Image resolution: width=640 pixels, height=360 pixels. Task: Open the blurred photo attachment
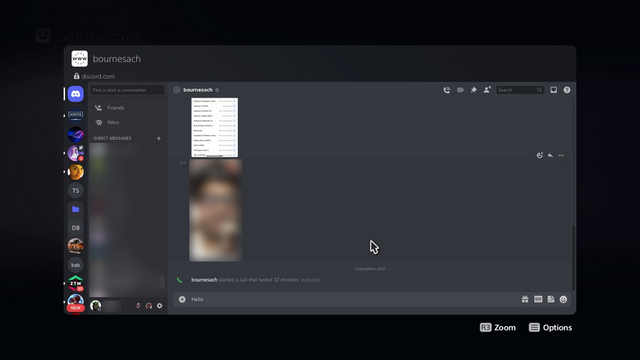[216, 210]
